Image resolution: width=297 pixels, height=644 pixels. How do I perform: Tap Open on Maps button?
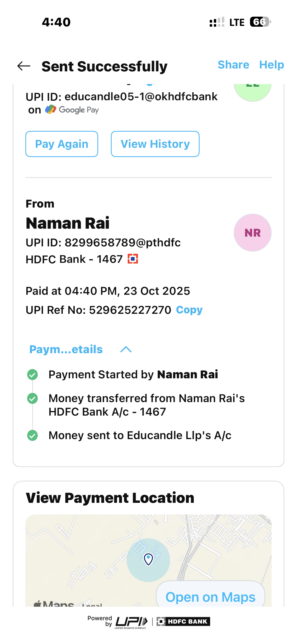(x=210, y=597)
